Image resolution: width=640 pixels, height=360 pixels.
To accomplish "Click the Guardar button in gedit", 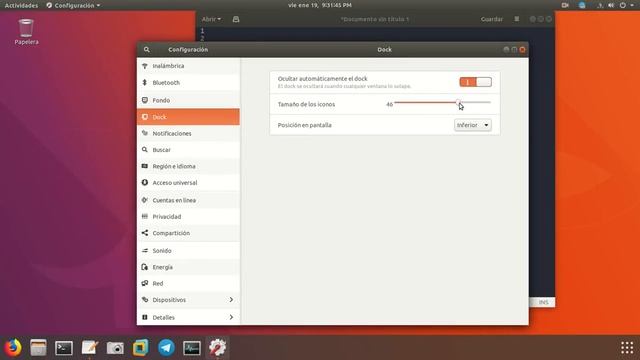I will coord(491,19).
